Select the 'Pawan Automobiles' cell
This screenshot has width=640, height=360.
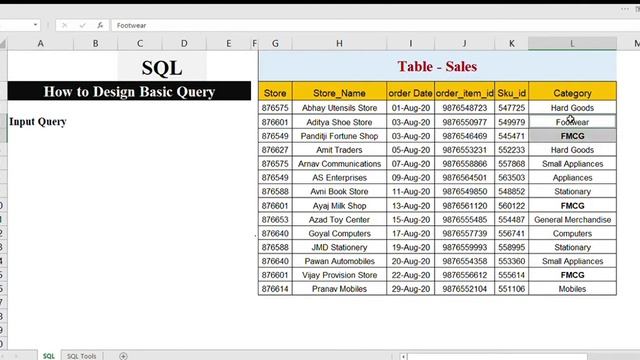coord(339,261)
